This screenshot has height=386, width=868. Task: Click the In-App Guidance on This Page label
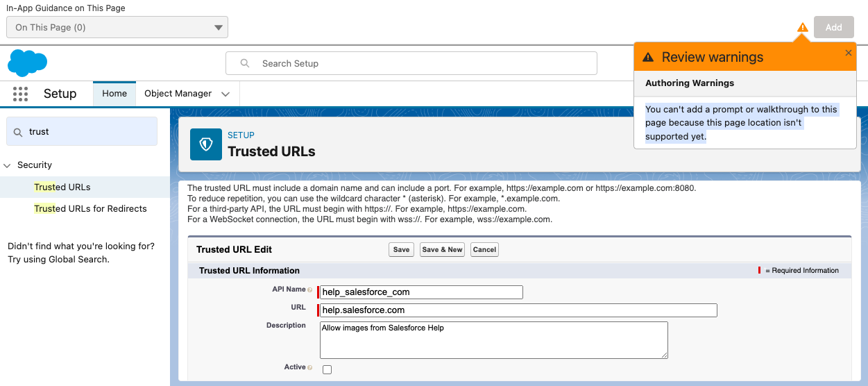[66, 8]
